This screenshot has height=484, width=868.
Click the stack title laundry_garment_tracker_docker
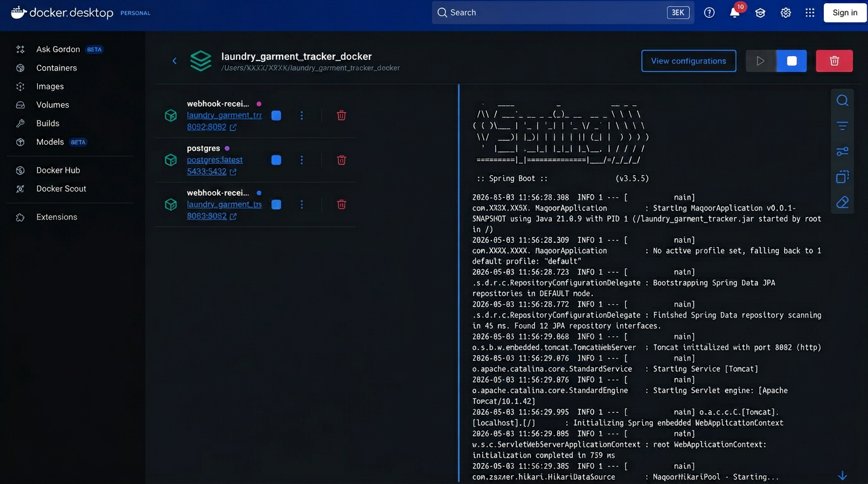coord(296,56)
